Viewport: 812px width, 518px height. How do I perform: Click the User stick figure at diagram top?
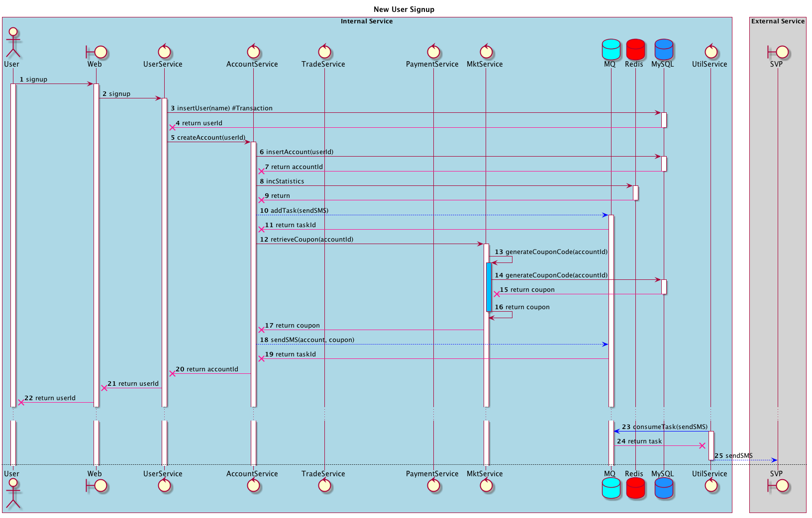click(13, 43)
